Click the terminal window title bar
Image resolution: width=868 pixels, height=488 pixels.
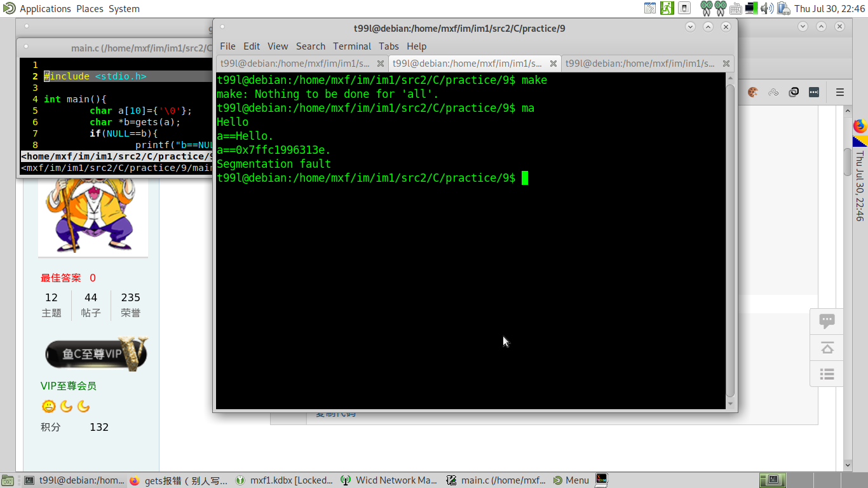pyautogui.click(x=459, y=28)
